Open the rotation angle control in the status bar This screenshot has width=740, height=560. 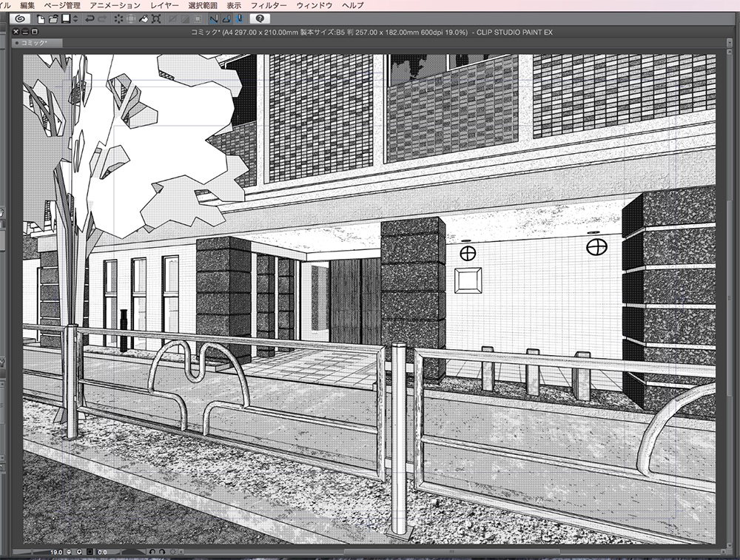tap(102, 552)
